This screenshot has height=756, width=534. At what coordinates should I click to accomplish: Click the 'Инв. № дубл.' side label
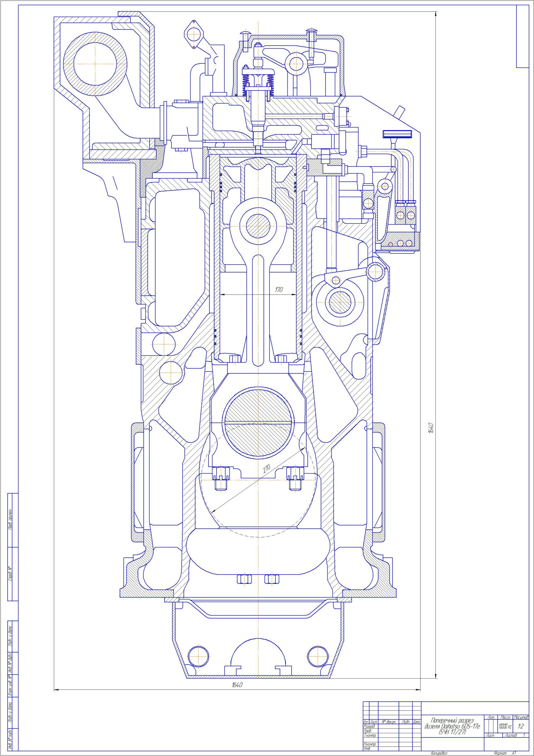10,664
